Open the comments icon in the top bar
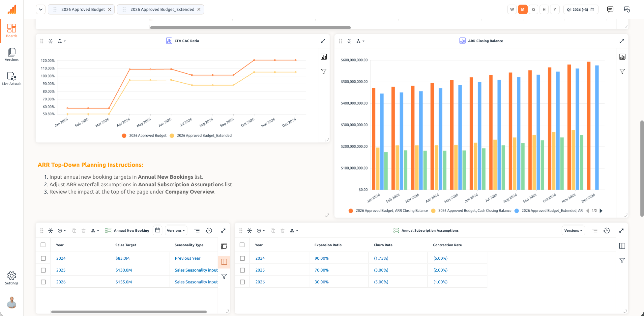 click(x=610, y=9)
